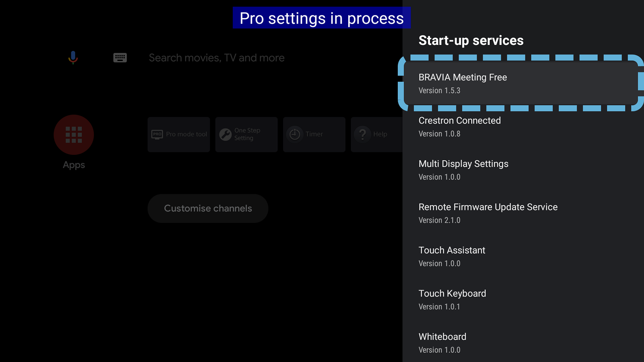This screenshot has height=362, width=644.
Task: Select the Touch Assistant service
Action: pyautogui.click(x=521, y=256)
